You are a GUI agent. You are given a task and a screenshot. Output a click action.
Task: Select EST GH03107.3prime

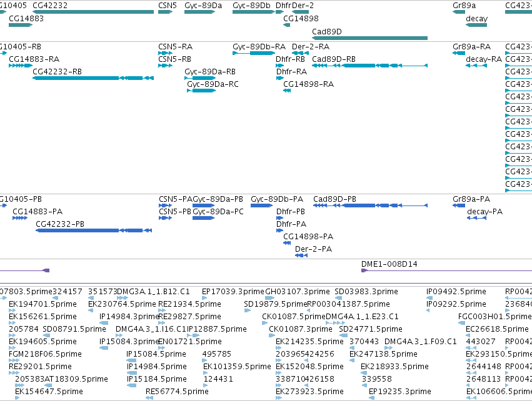point(269,298)
